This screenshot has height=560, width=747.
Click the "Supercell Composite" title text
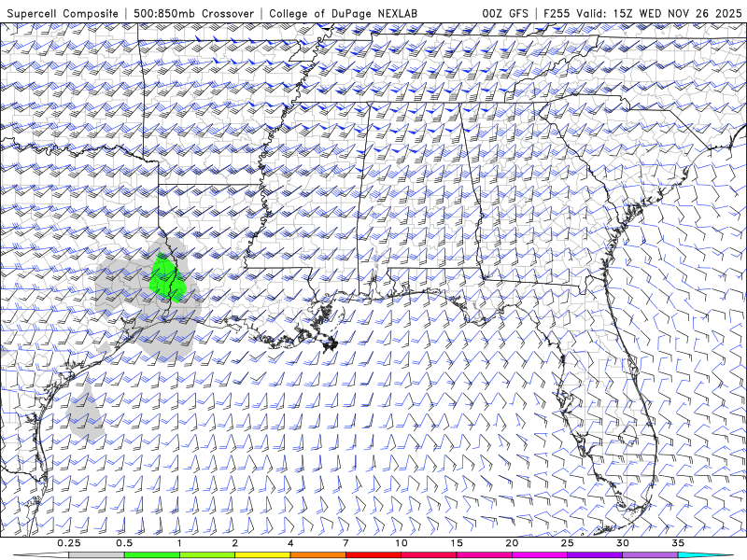(63, 13)
